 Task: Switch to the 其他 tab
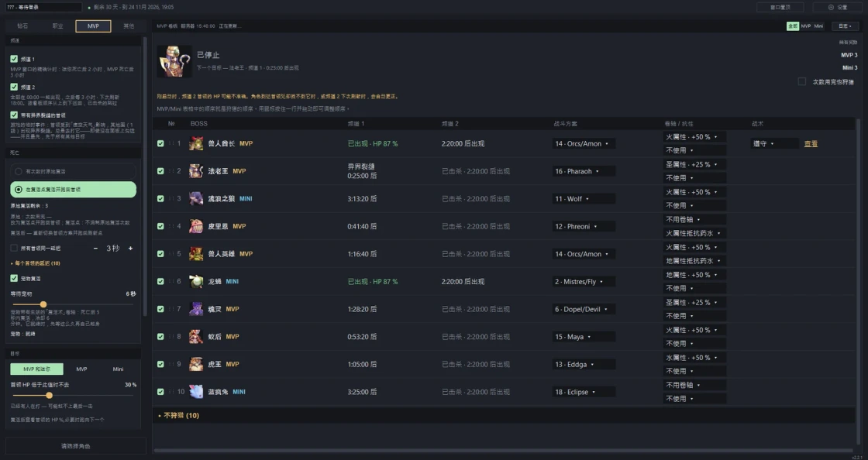click(129, 26)
